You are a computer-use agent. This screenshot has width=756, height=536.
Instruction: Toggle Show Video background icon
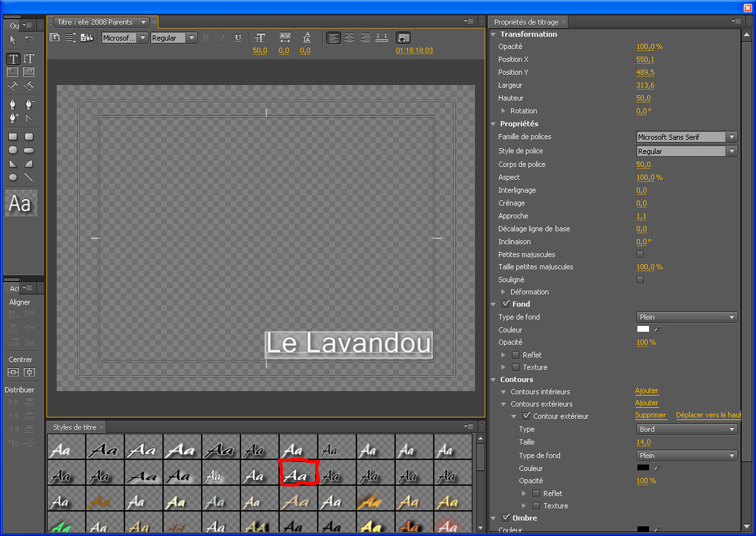click(x=403, y=37)
